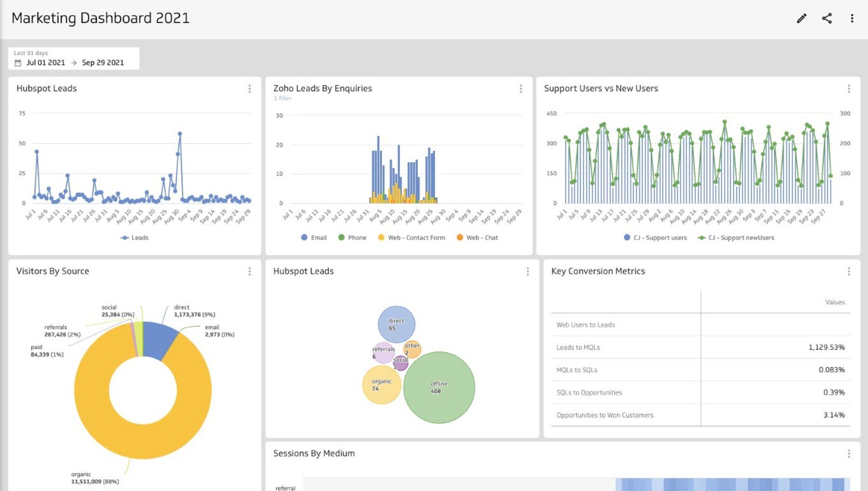This screenshot has height=491, width=868.
Task: Select the Leads to MQLs metric row
Action: click(578, 347)
